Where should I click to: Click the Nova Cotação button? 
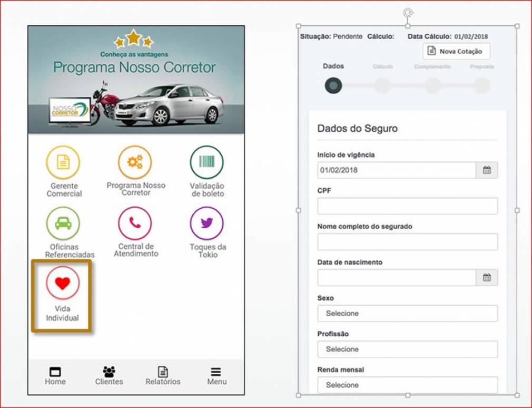[456, 52]
